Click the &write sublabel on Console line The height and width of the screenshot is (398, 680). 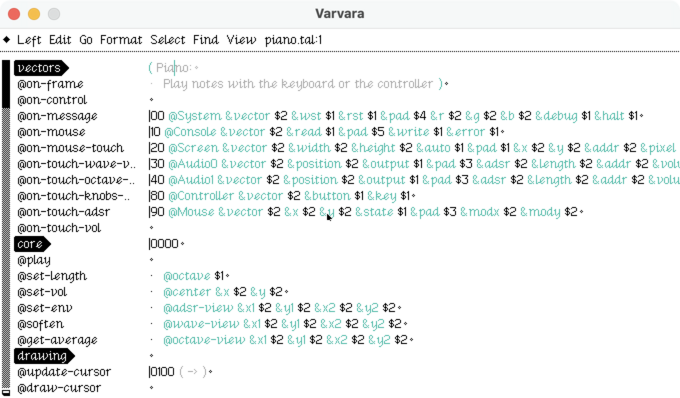click(x=409, y=132)
